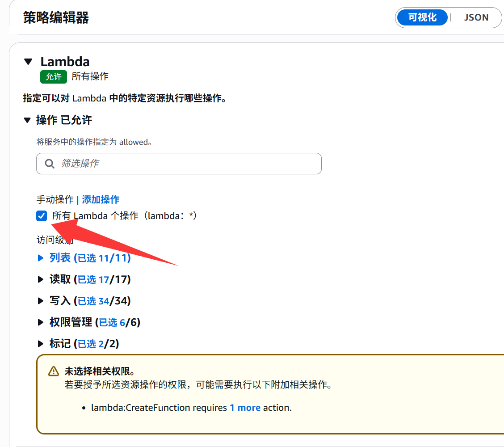504x447 pixels.
Task: Click the 筛选操作 search field
Action: pos(179,164)
